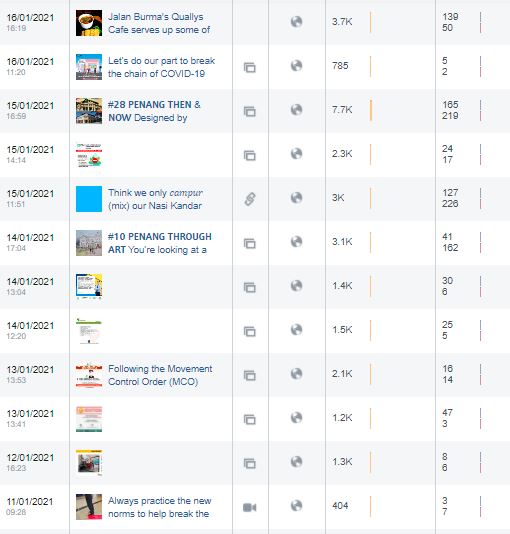Open '#10 PENANG THROUGH ART' post link
This screenshot has height=534, width=510.
[x=160, y=243]
